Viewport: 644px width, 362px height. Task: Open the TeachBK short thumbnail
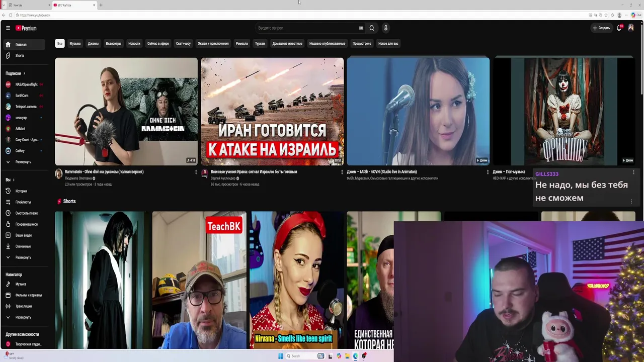pyautogui.click(x=199, y=280)
